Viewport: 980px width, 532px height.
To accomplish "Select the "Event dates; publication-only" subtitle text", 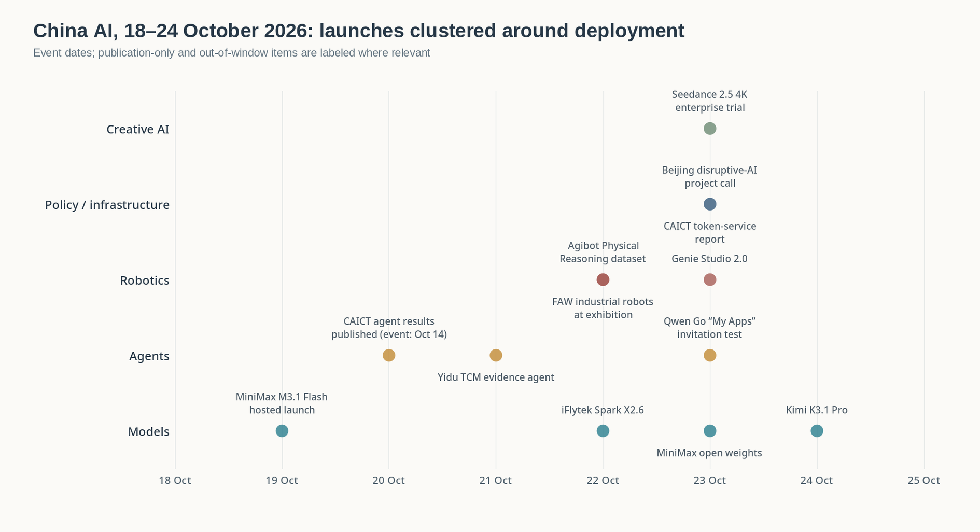I will (232, 53).
